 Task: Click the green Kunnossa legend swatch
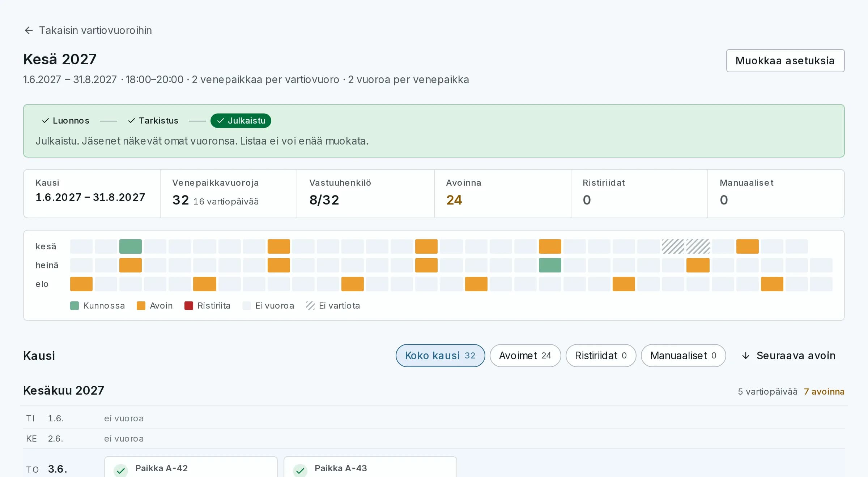tap(75, 306)
